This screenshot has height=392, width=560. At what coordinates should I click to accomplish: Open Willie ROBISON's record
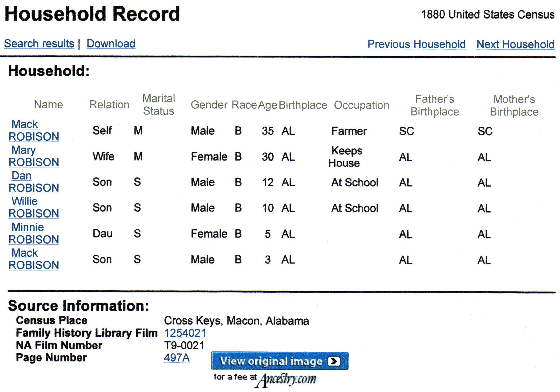(34, 207)
